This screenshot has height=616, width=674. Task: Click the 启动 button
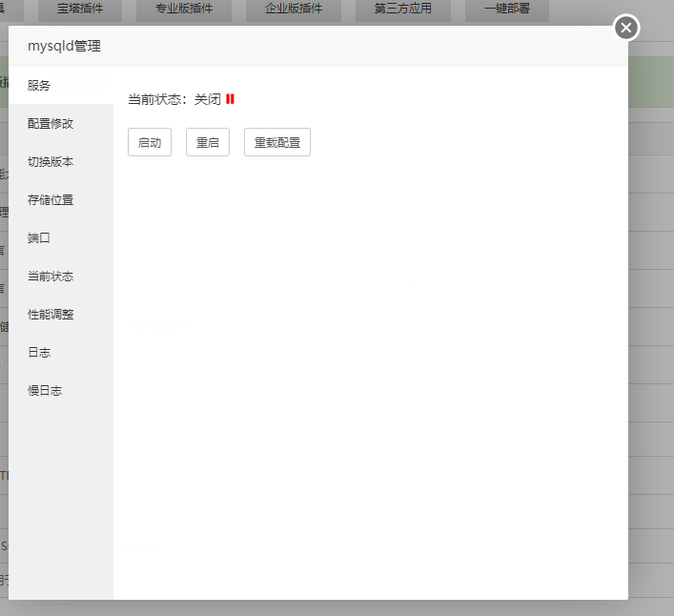150,142
